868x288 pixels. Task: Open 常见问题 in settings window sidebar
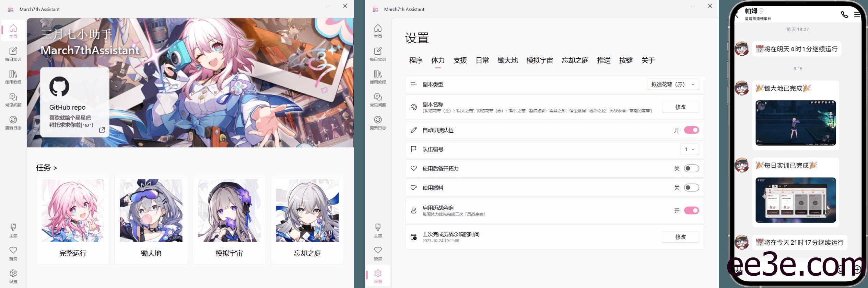(378, 99)
